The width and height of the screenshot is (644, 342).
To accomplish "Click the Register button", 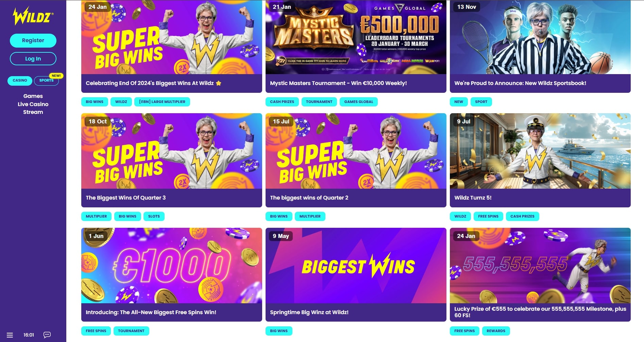I will [33, 40].
